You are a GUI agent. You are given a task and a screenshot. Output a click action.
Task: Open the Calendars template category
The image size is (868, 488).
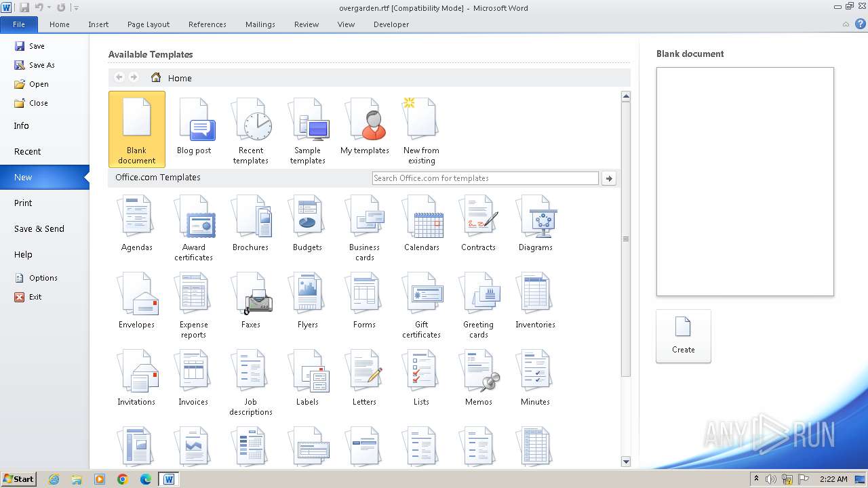(x=422, y=224)
